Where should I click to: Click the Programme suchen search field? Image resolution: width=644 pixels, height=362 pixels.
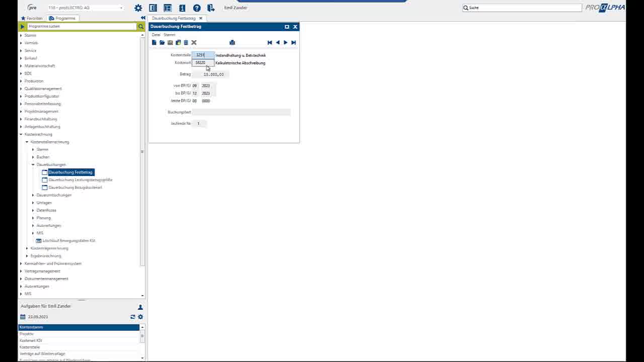tap(82, 26)
